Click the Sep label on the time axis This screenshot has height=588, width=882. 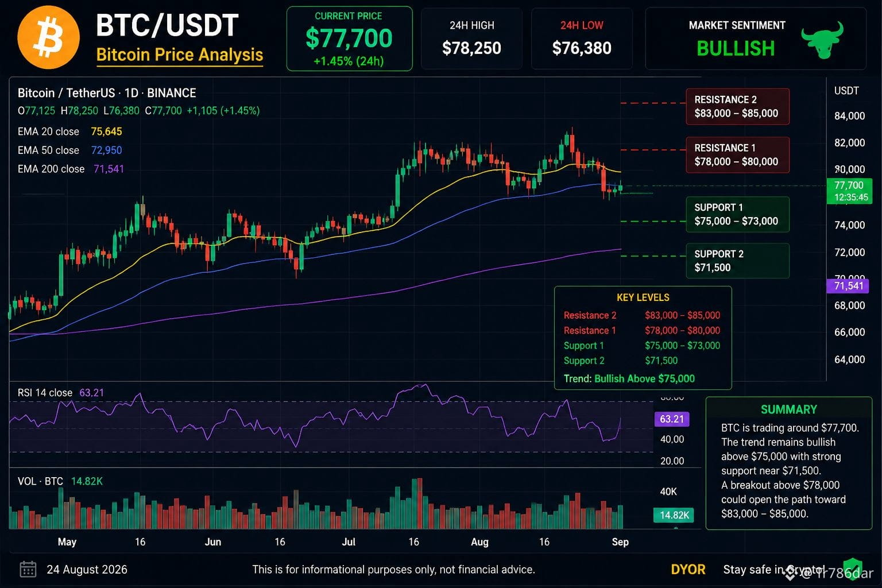(x=620, y=542)
